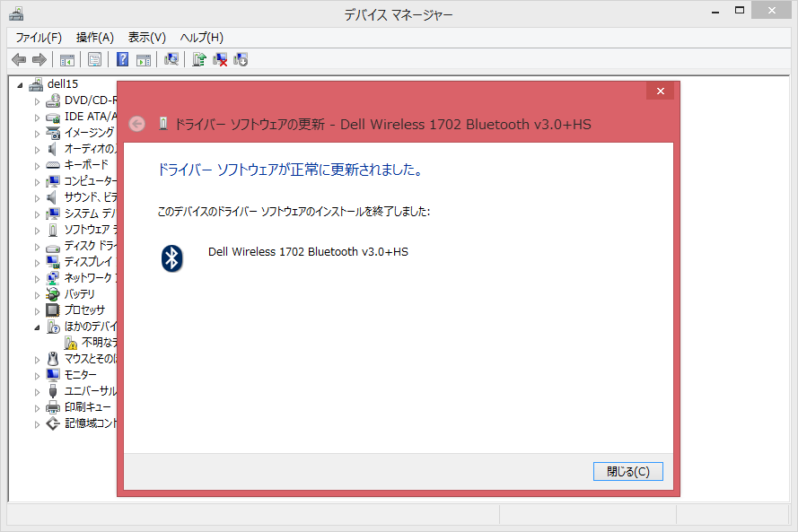
Task: Click the update driver software toolbar icon
Action: (199, 59)
